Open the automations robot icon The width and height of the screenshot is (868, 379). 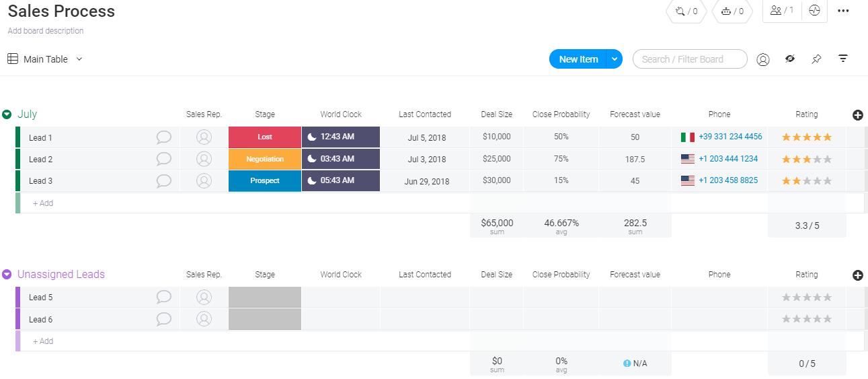(x=732, y=11)
